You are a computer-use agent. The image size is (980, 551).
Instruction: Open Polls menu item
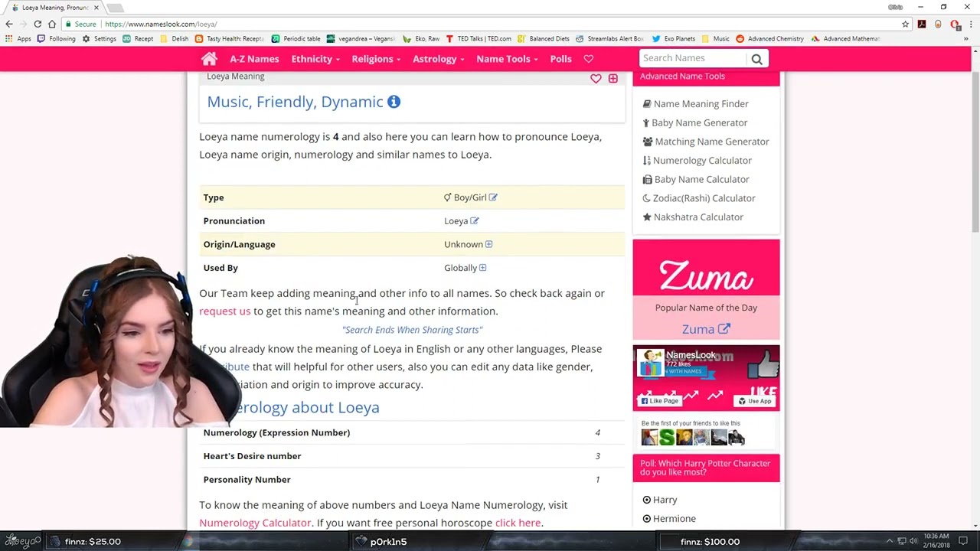pyautogui.click(x=560, y=59)
